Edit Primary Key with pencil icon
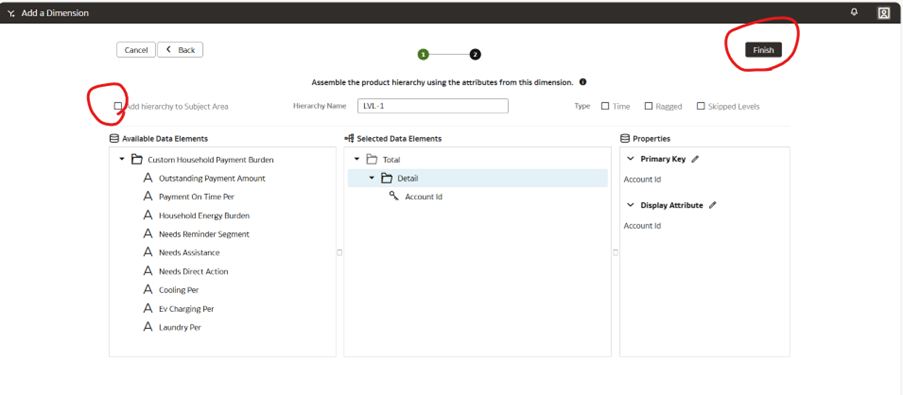The width and height of the screenshot is (903, 395). pyautogui.click(x=695, y=159)
